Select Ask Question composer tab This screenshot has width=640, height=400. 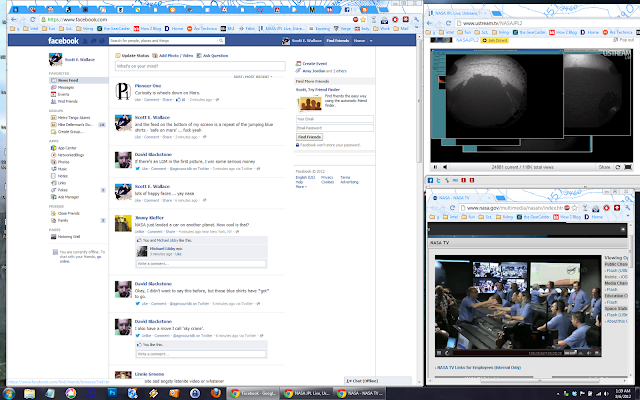[x=212, y=56]
